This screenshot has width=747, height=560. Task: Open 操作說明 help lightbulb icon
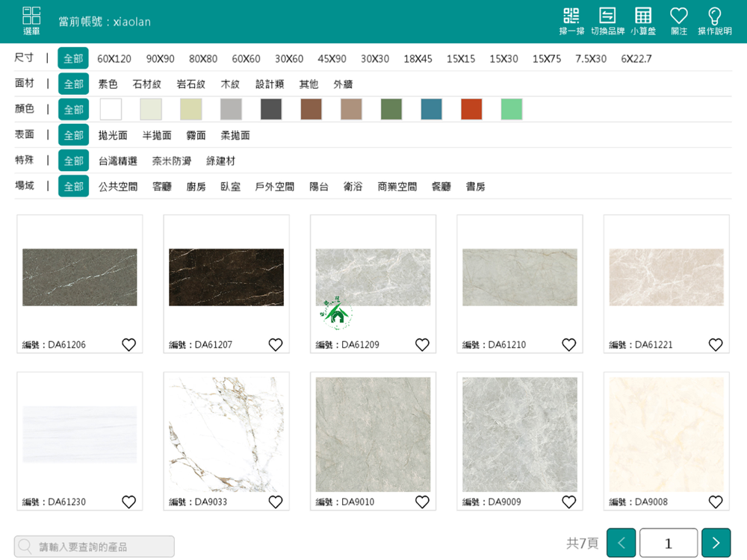(715, 22)
